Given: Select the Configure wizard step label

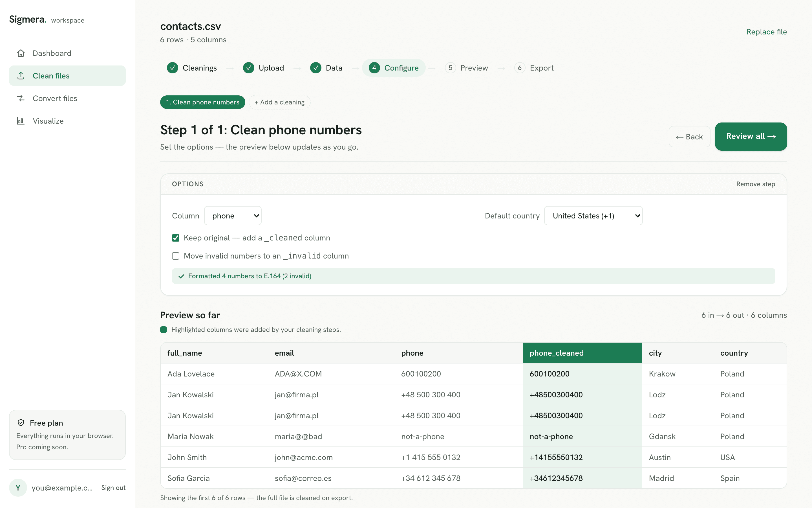Looking at the screenshot, I should click(x=401, y=68).
